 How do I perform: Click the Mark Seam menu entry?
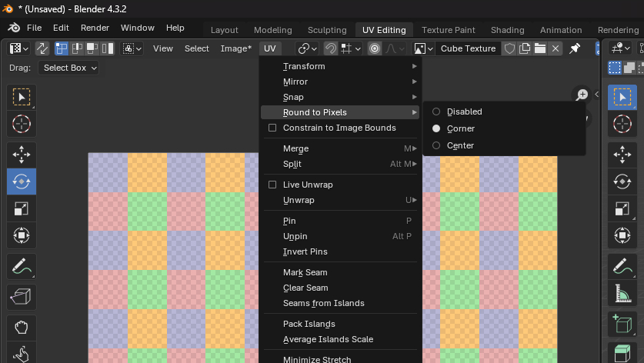coord(305,272)
